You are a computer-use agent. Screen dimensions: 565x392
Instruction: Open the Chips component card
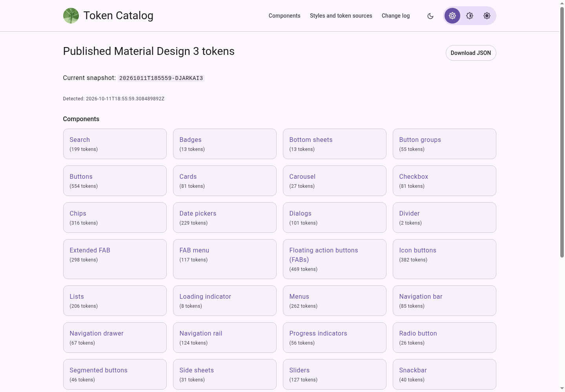115,218
